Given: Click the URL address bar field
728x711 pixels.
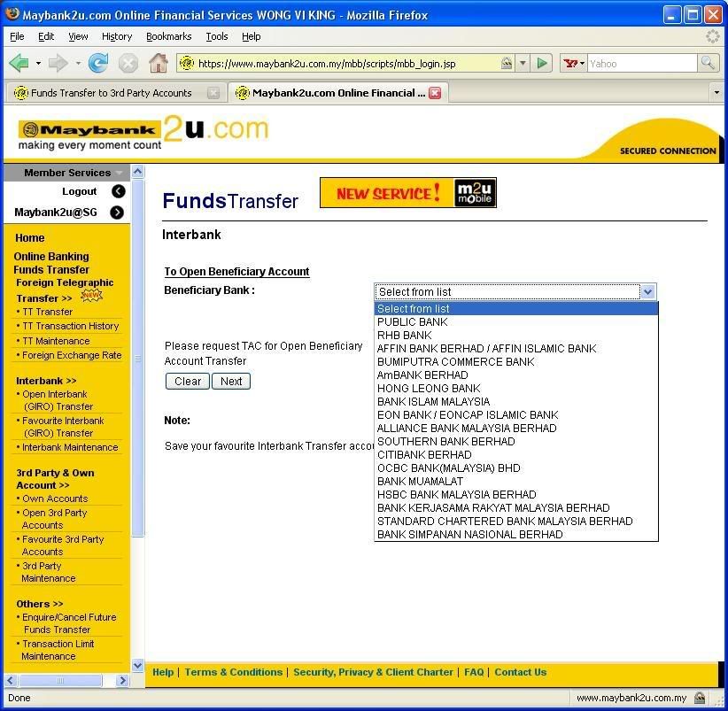Looking at the screenshot, I should [347, 64].
